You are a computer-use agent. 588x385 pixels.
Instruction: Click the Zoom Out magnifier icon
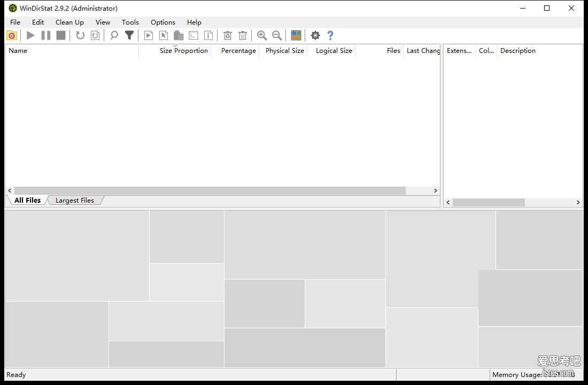tap(277, 36)
